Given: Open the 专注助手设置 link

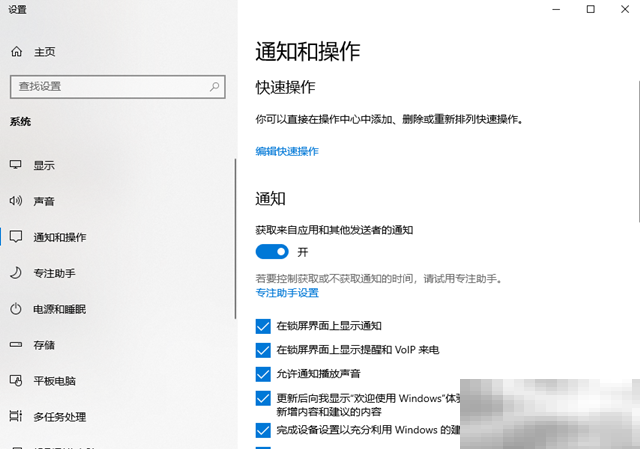Looking at the screenshot, I should point(287,293).
